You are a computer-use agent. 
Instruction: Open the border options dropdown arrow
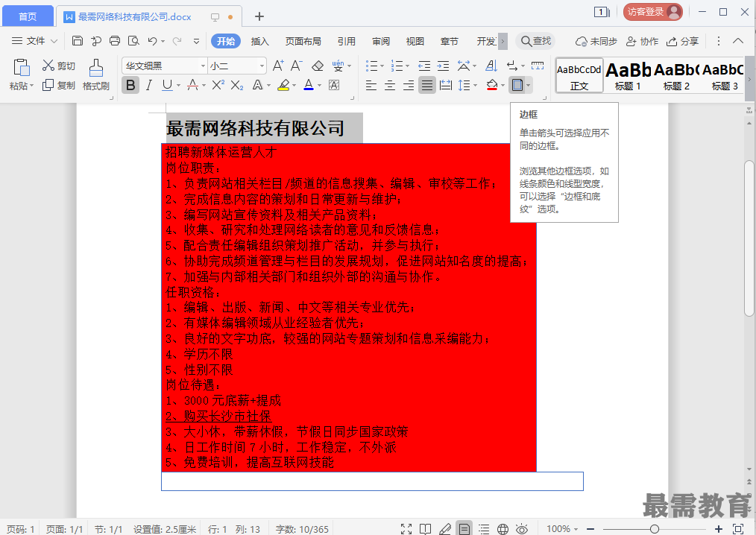click(529, 85)
